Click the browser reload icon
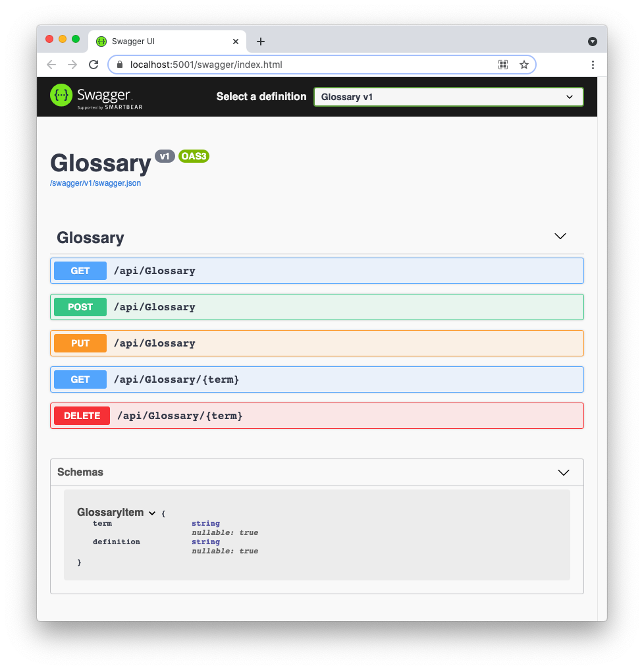The width and height of the screenshot is (644, 670). 94,65
